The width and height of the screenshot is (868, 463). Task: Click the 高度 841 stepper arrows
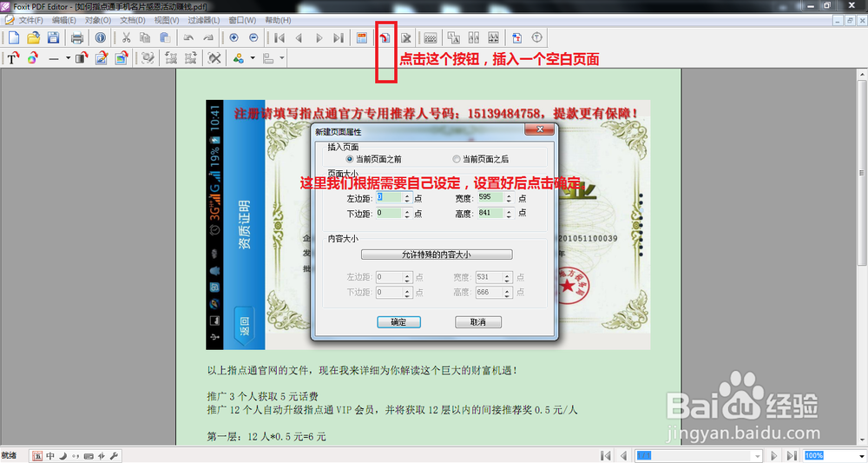point(509,213)
